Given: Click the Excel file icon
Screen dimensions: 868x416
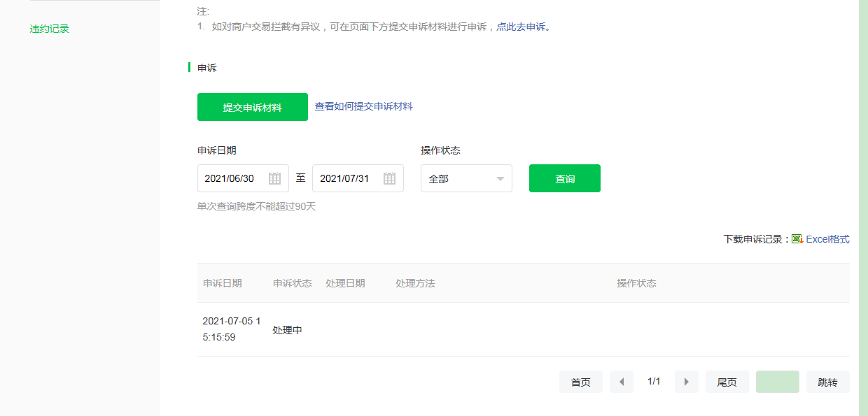Looking at the screenshot, I should tap(797, 239).
